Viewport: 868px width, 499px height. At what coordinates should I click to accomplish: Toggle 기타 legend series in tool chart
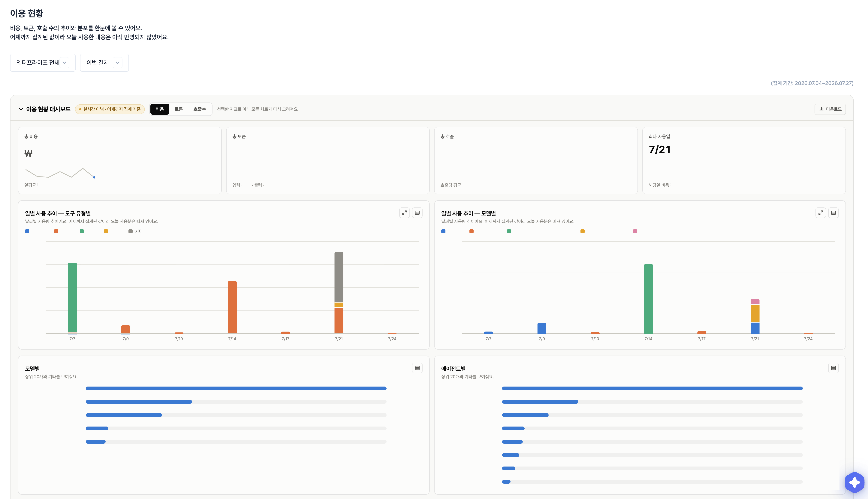tap(136, 231)
